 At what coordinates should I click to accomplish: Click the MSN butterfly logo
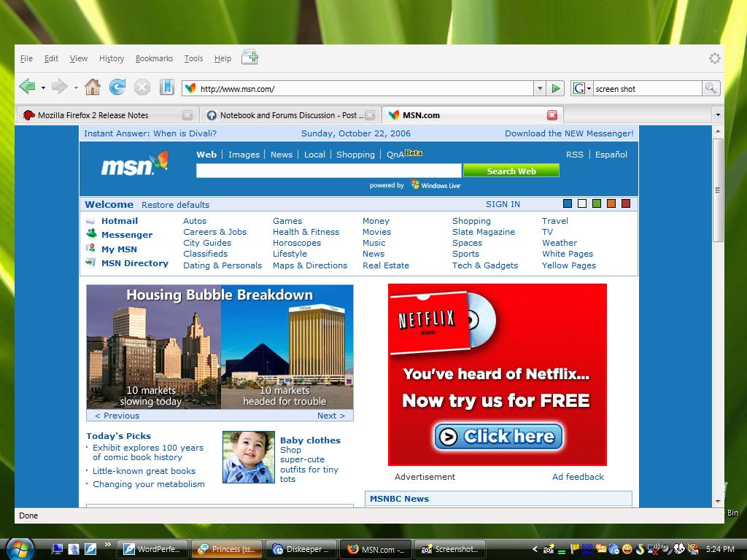135,164
